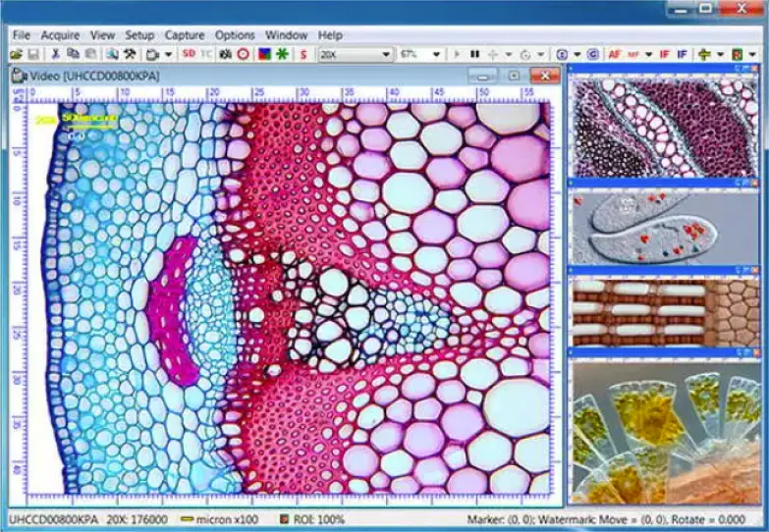Click the red AF autofocus icon
Image resolution: width=769 pixels, height=532 pixels.
615,54
